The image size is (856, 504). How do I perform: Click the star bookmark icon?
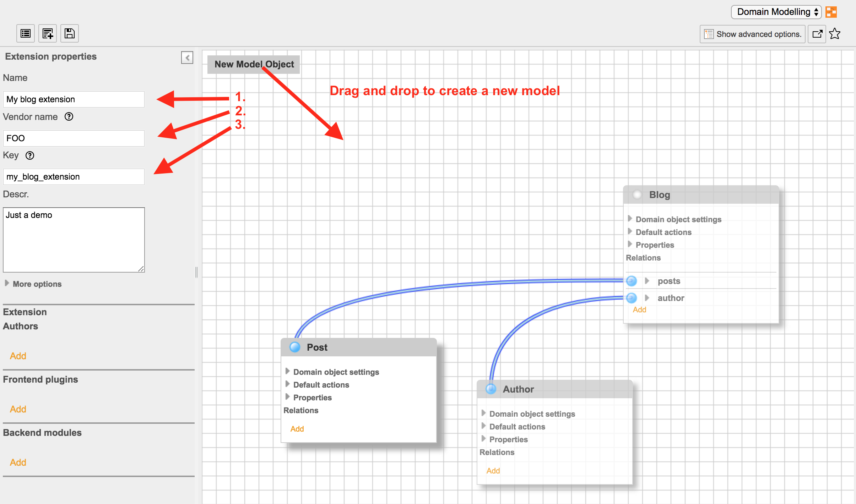835,34
